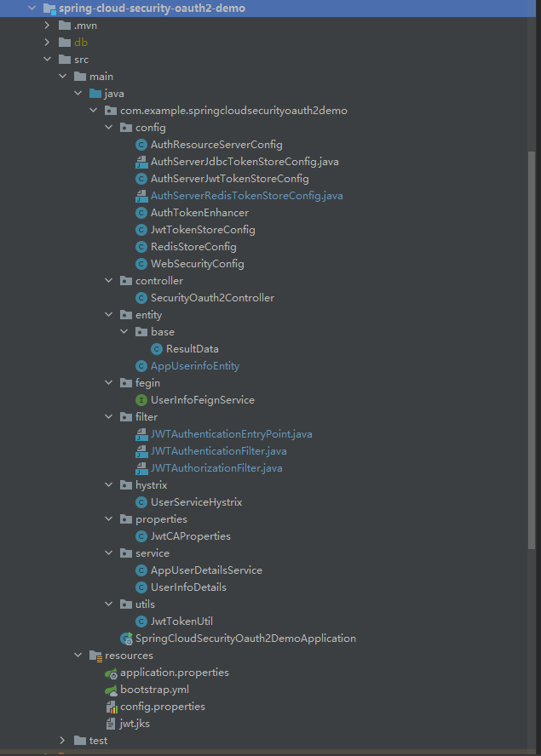Viewport: 541px width, 756px height.
Task: Click the AuthServerJwtTokenStoreConfig class icon
Action: (x=141, y=179)
